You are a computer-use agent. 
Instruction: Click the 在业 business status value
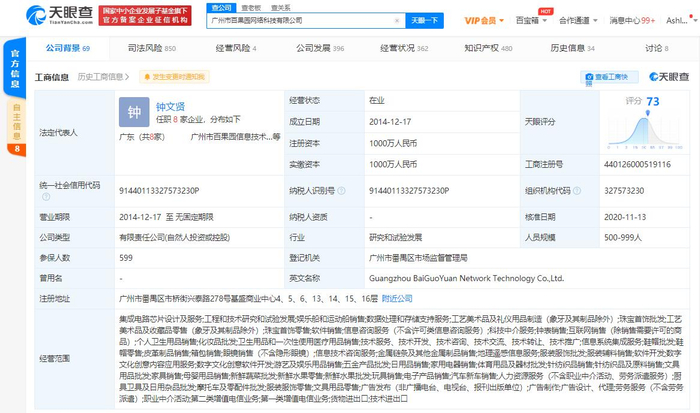(377, 100)
